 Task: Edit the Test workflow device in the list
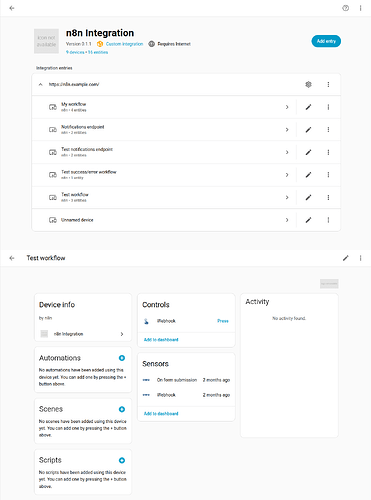coord(308,197)
